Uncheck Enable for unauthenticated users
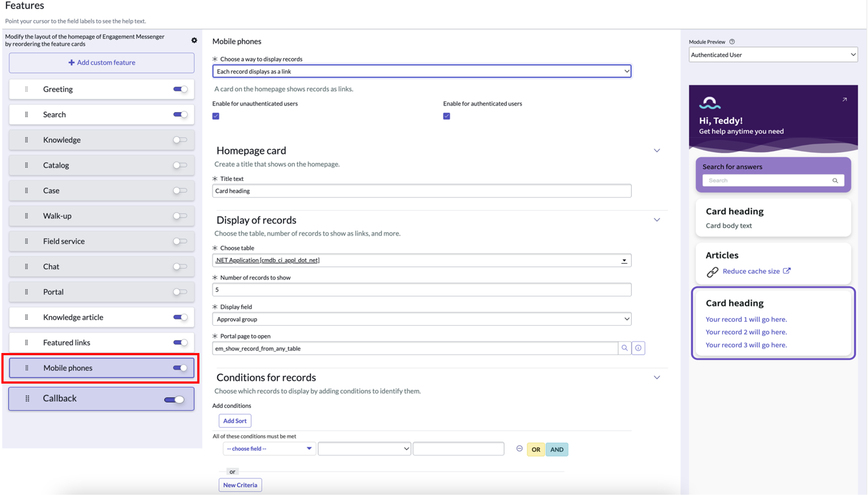 point(216,116)
